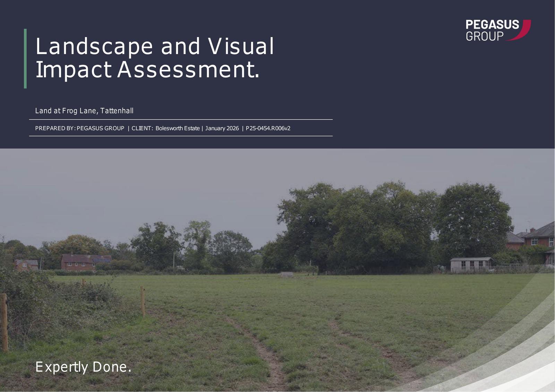Click the "Bolesworth Estate" client name

[177, 128]
